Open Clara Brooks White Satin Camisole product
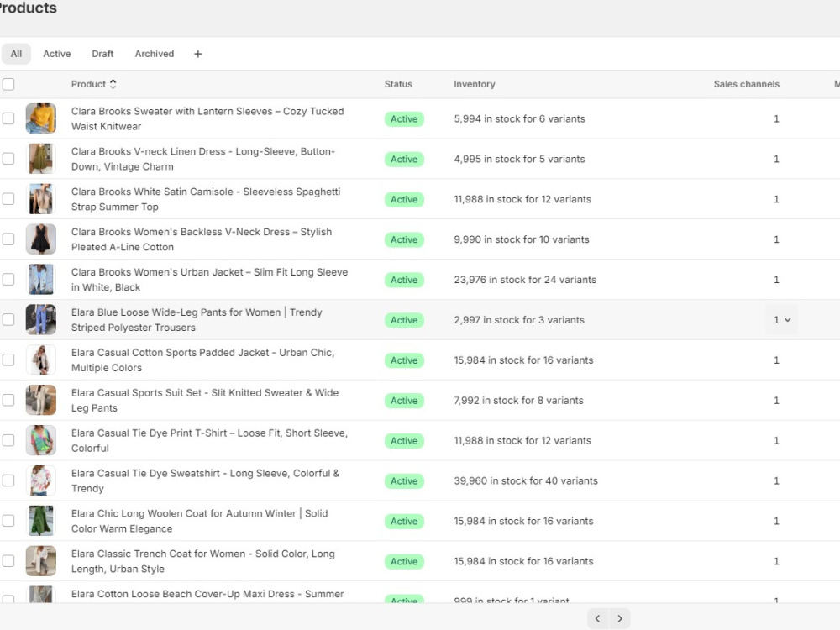The image size is (840, 630). [206, 199]
